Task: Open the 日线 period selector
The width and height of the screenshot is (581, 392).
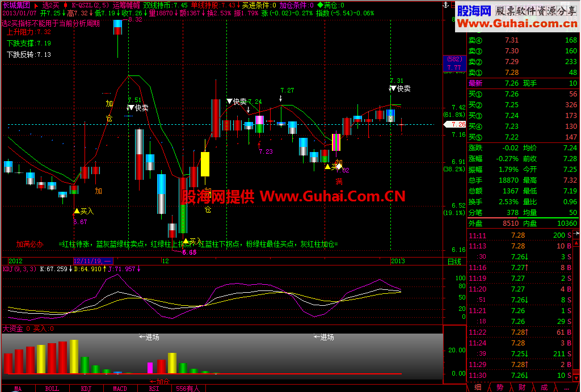Action: (x=454, y=261)
